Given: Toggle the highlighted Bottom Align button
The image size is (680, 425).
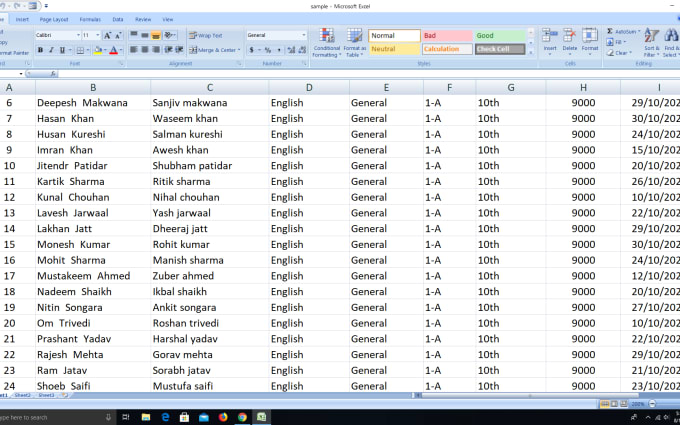Looking at the screenshot, I should (156, 35).
